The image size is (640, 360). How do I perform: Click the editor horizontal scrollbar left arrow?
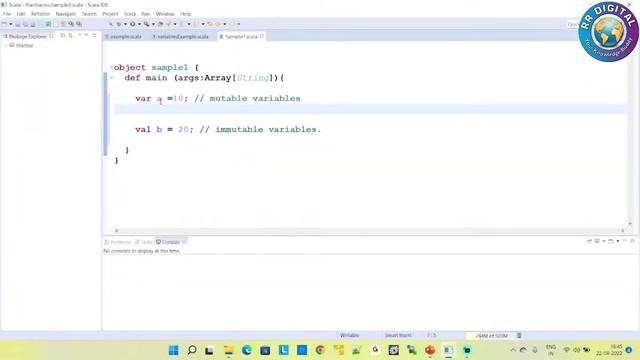116,231
